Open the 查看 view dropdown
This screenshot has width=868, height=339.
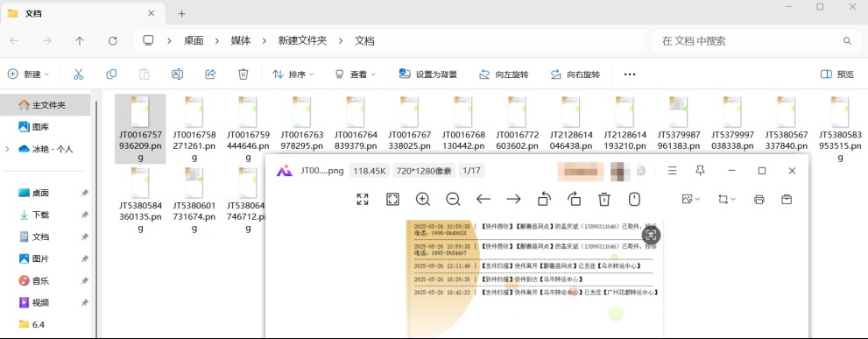tap(356, 74)
